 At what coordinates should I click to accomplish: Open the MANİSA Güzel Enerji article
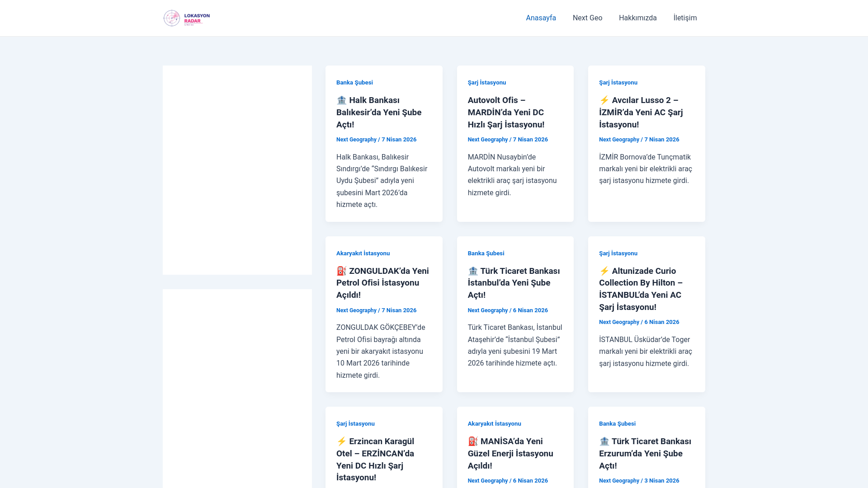point(510,454)
